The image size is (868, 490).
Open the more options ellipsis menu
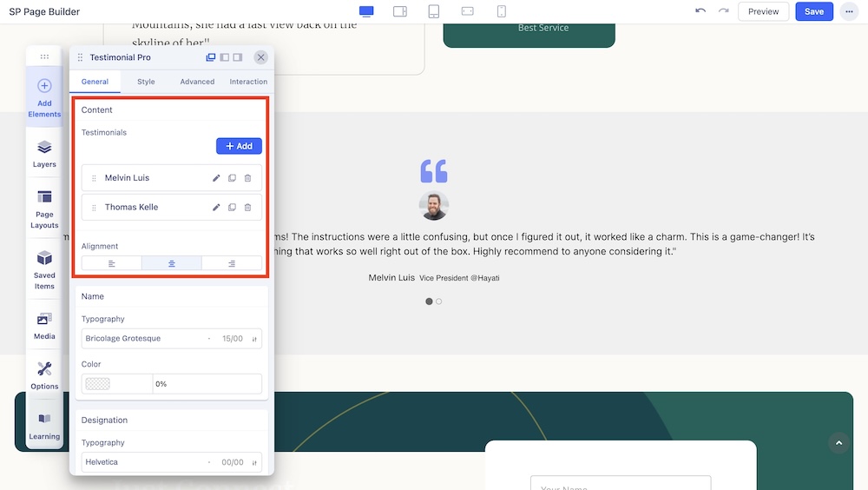pyautogui.click(x=848, y=11)
